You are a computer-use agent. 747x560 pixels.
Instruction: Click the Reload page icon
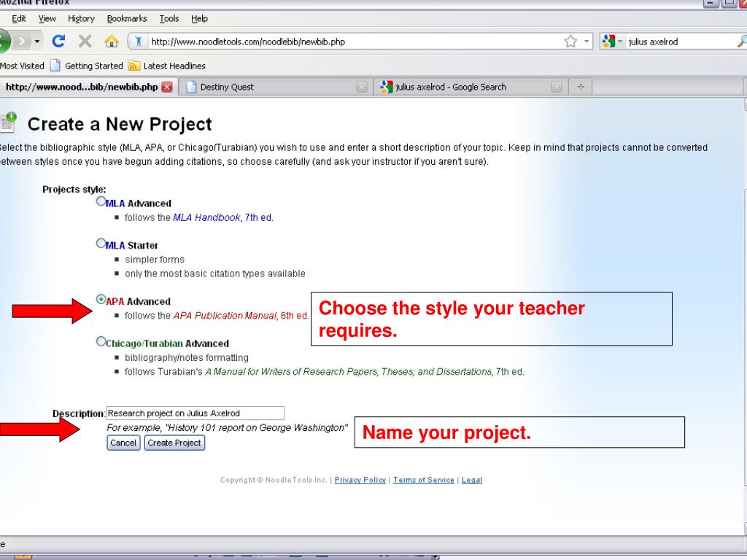[x=58, y=42]
